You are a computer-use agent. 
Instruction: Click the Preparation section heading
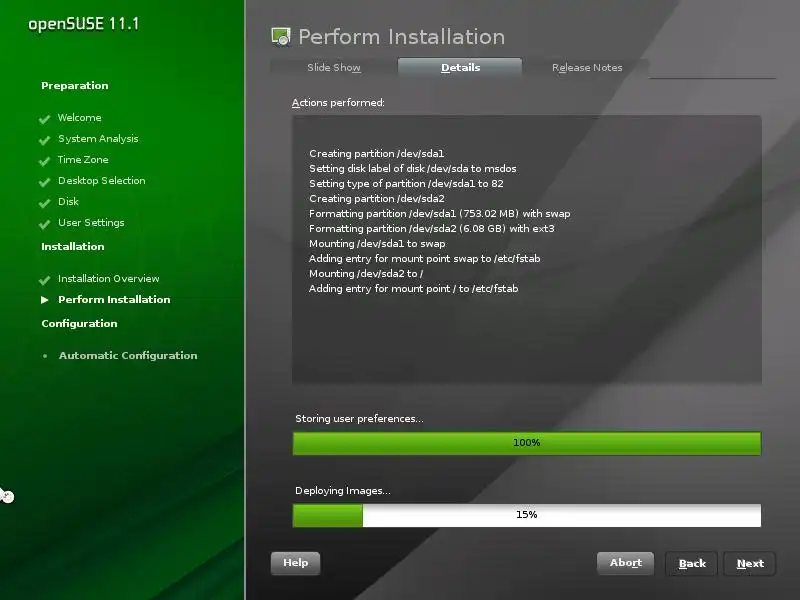(x=74, y=86)
